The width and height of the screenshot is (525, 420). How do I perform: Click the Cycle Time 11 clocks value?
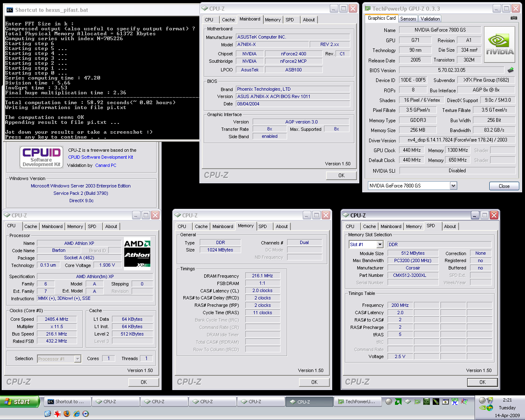point(262,313)
